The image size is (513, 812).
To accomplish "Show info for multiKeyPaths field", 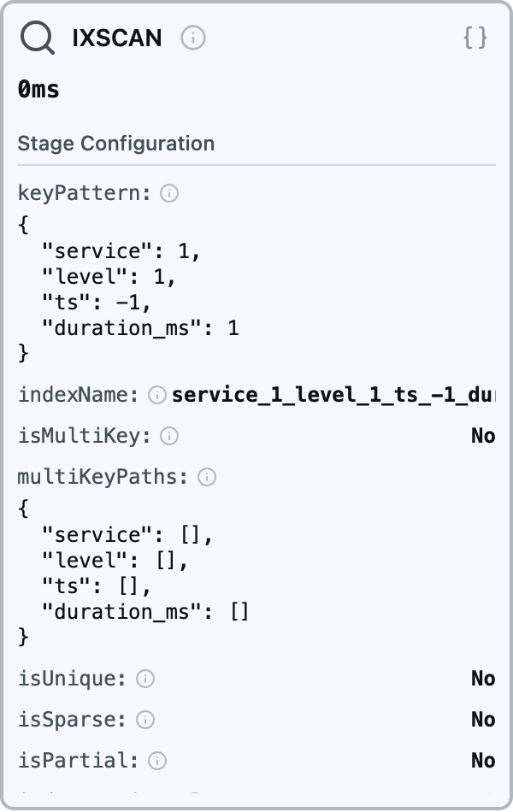I will [x=207, y=476].
